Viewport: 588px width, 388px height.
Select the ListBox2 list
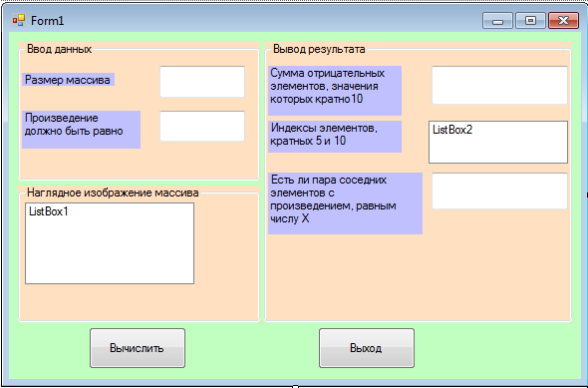(498, 142)
